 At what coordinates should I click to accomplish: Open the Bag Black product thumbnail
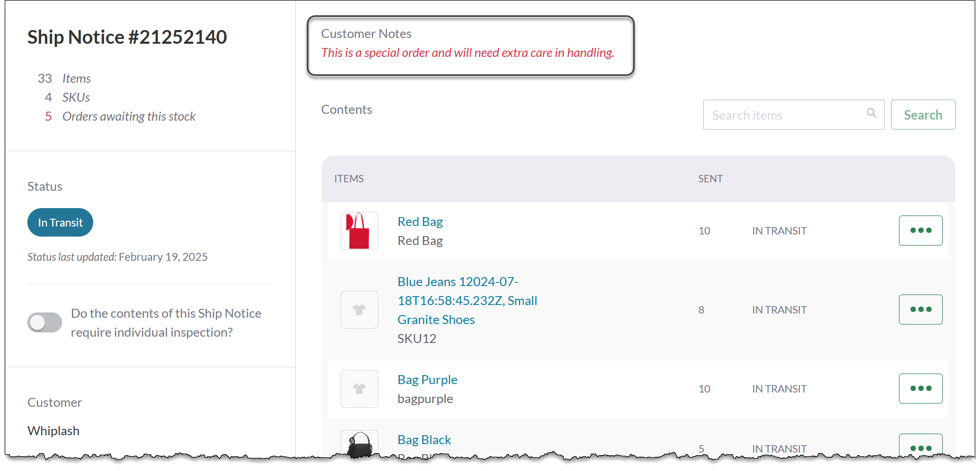359,444
